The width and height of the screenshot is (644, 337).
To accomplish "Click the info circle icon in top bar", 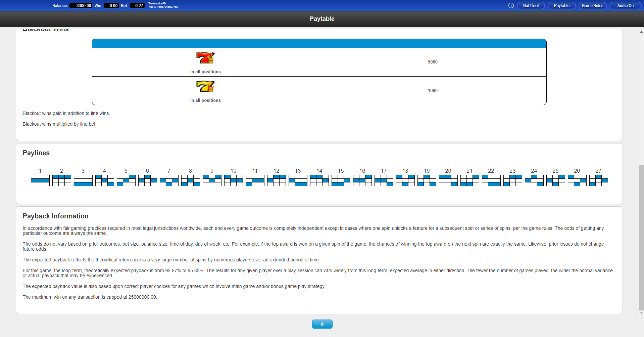I will click(x=511, y=5).
